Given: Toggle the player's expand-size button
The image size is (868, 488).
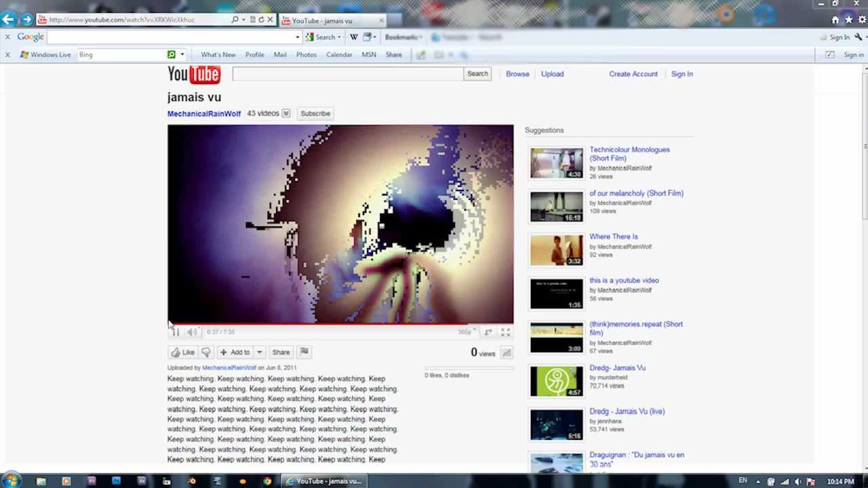Looking at the screenshot, I should point(488,332).
